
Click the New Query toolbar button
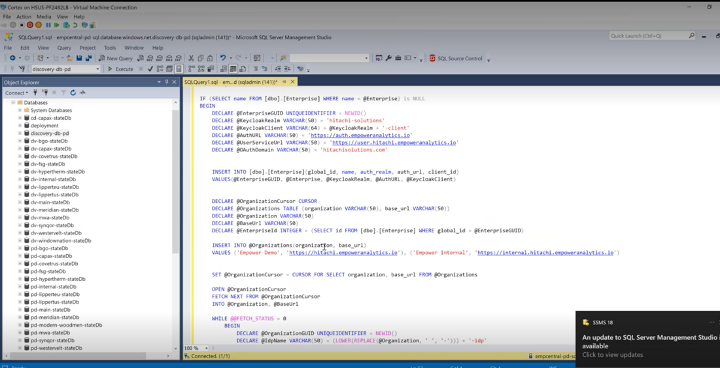115,58
